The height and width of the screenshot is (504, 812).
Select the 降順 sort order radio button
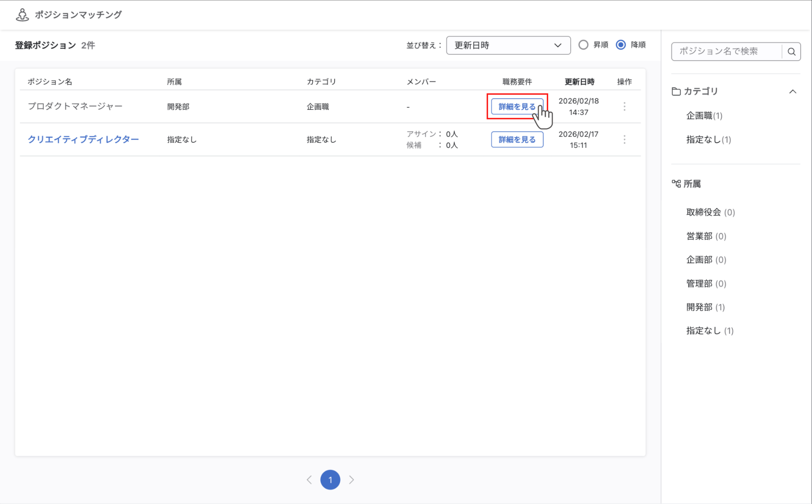click(621, 45)
